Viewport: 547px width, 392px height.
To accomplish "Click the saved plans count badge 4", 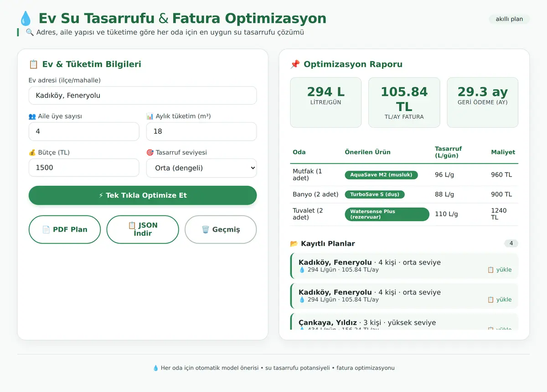I will [511, 244].
